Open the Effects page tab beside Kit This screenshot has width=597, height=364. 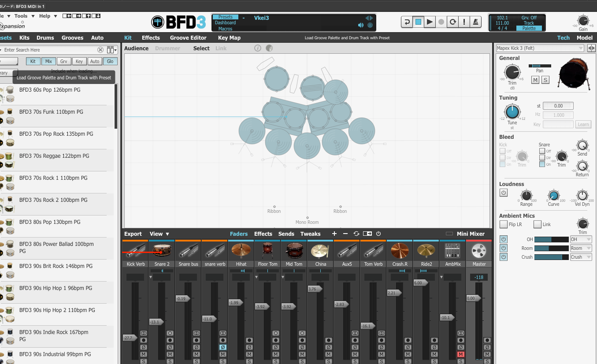pyautogui.click(x=151, y=38)
